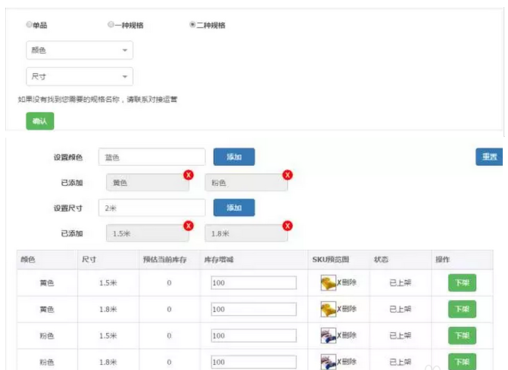This screenshot has width=508, height=370.
Task: Click 添加 next to the size field
Action: [234, 208]
